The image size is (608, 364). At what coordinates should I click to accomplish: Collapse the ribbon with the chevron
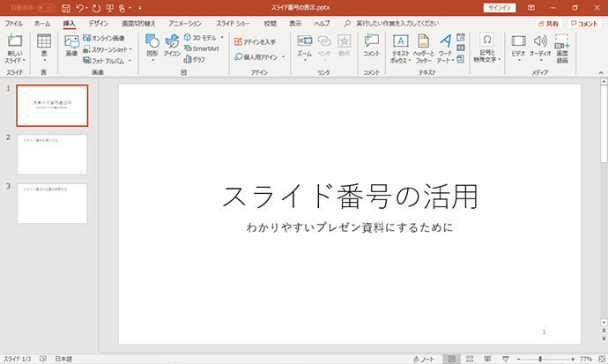[601, 72]
